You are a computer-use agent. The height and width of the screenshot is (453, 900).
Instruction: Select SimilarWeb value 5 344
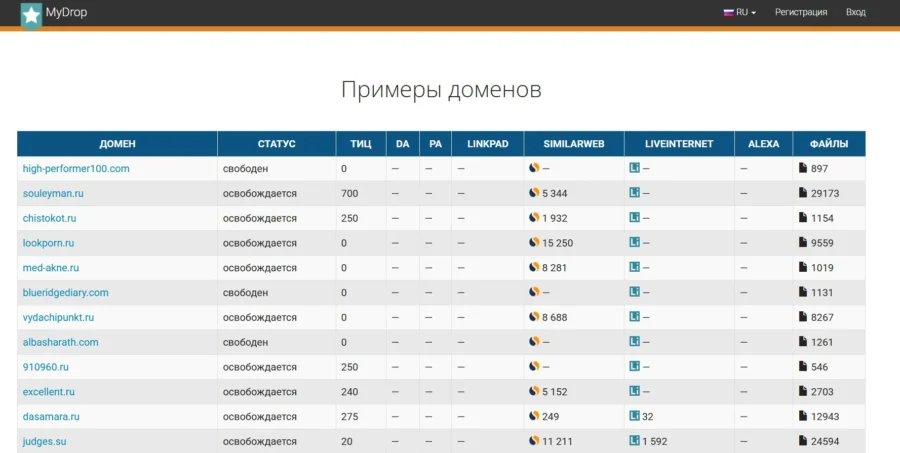[554, 193]
